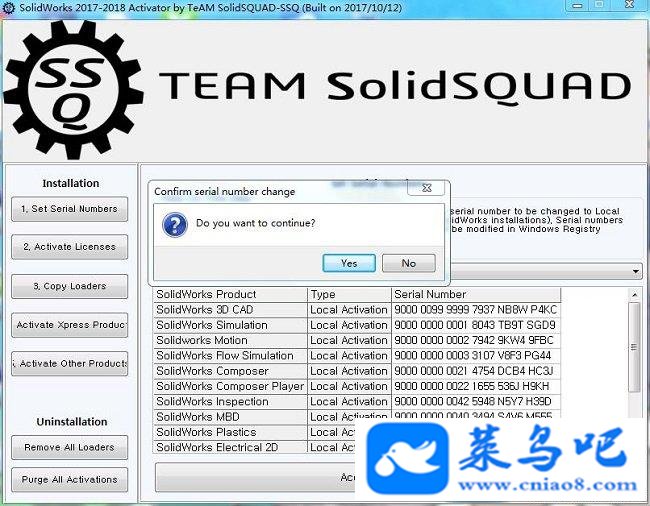Click 'Local Activation' type for Motion
The height and width of the screenshot is (506, 650).
(x=349, y=340)
